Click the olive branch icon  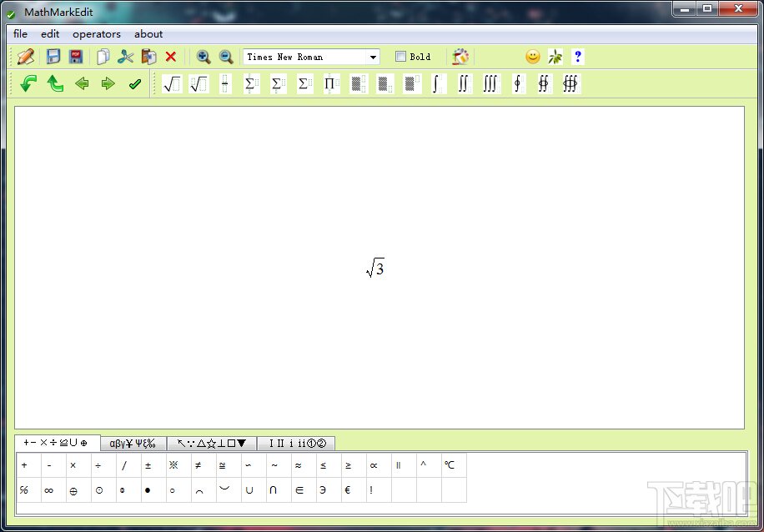pyautogui.click(x=555, y=57)
